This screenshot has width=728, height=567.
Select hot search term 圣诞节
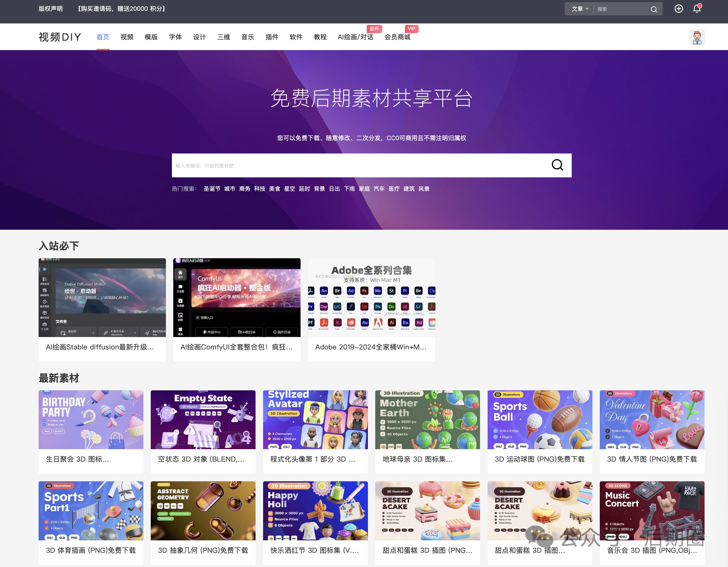[x=212, y=189]
